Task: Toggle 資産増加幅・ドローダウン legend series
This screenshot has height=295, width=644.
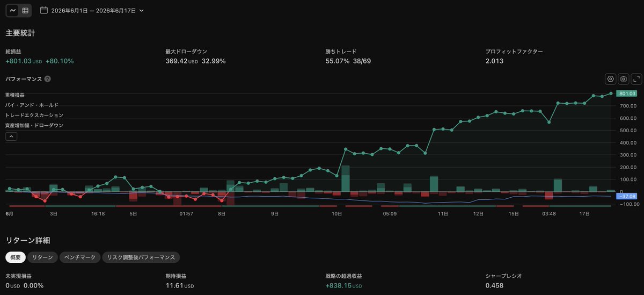Action: pyautogui.click(x=34, y=125)
